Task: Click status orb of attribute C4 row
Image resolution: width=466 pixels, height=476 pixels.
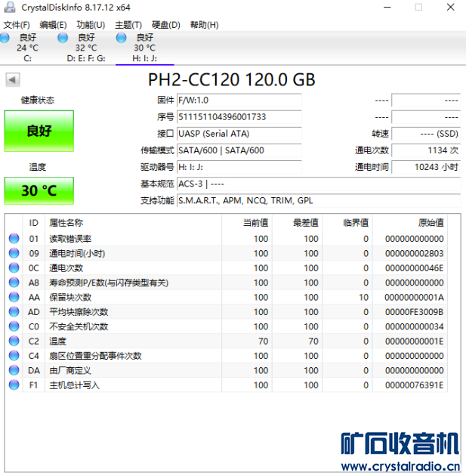Action: pos(14,355)
